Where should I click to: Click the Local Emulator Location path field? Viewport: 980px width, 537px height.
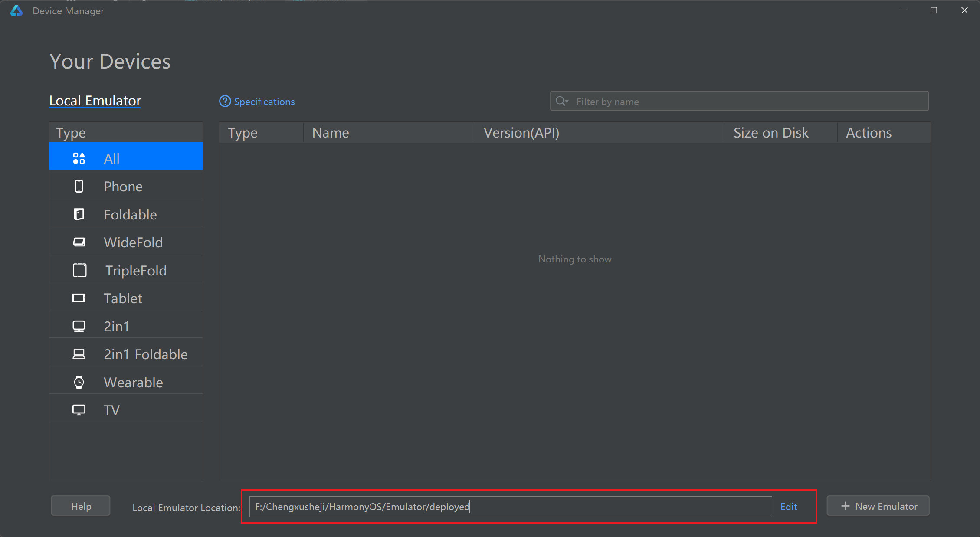point(510,507)
